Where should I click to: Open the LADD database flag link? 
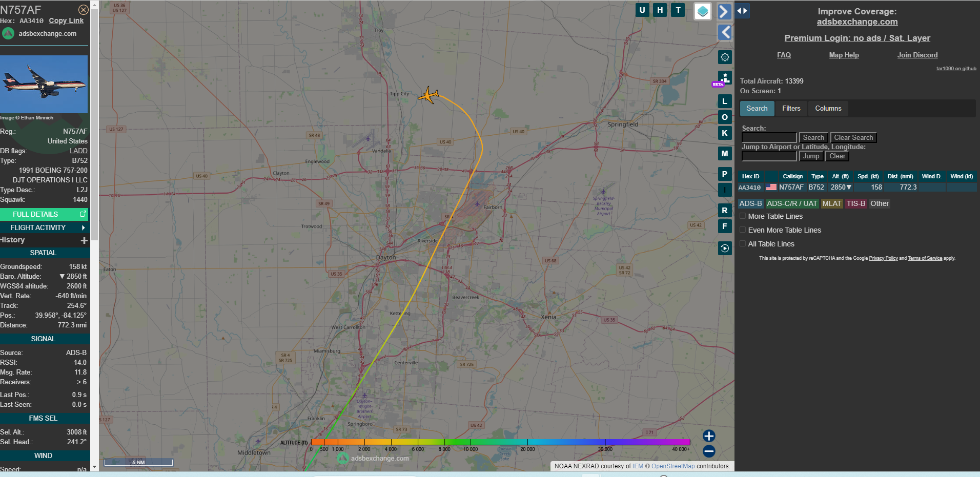tap(78, 151)
